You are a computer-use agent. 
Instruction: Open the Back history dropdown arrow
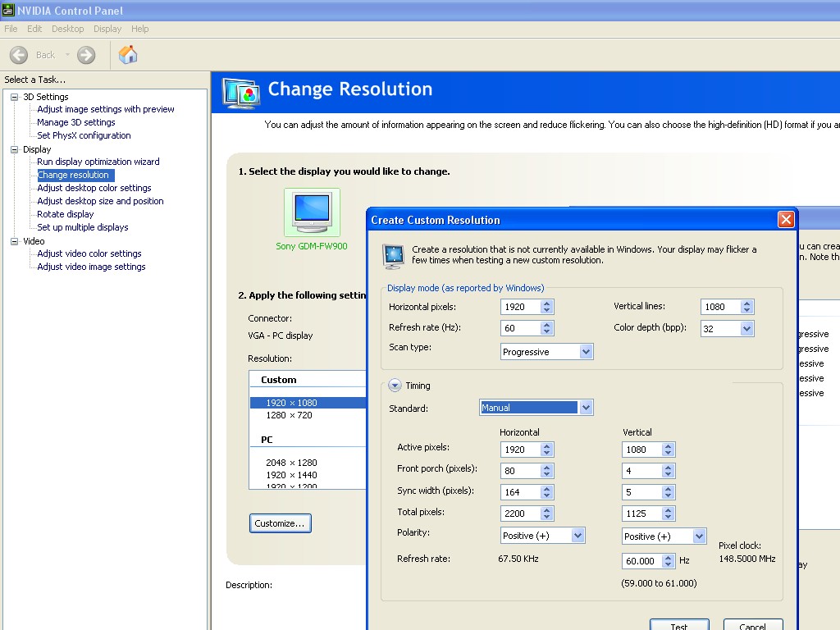tap(67, 55)
